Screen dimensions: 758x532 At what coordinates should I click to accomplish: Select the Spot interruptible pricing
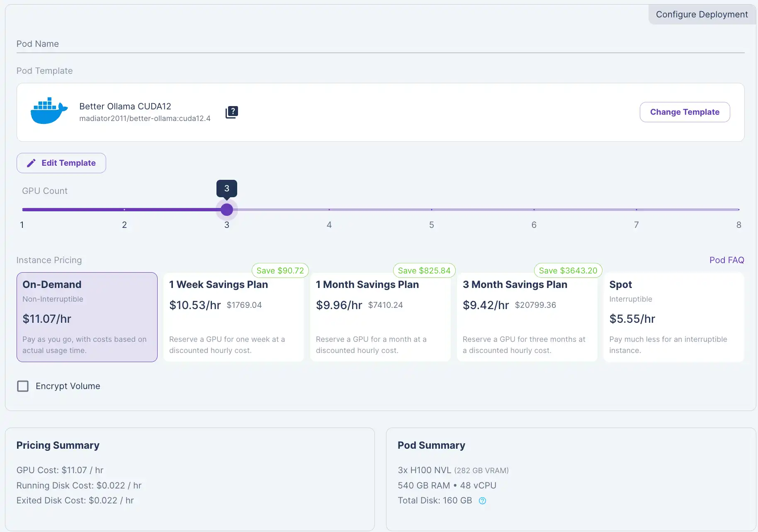(x=673, y=317)
